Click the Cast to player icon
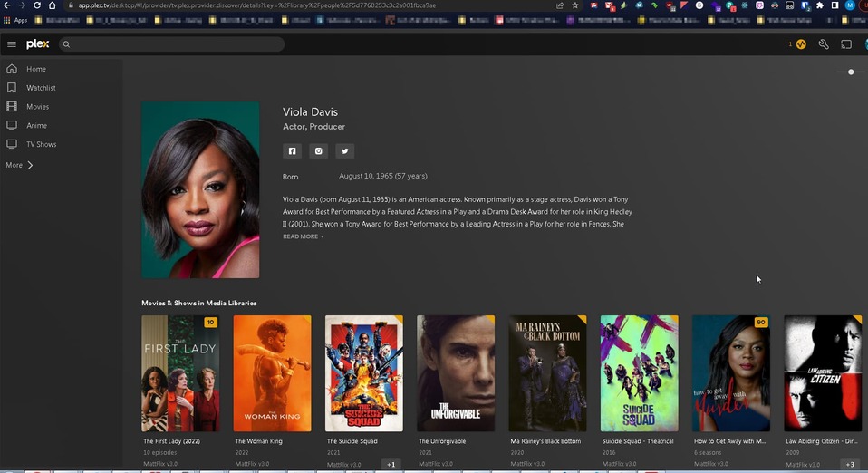 846,44
